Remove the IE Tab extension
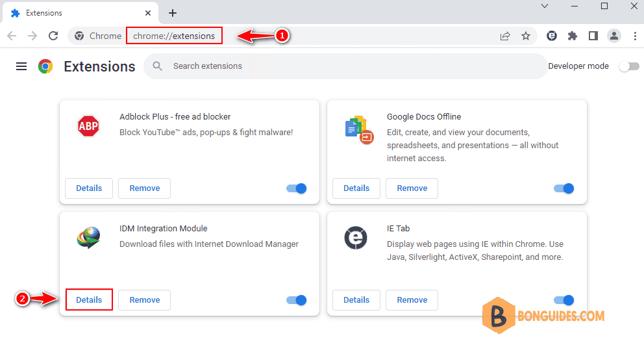 (x=412, y=300)
